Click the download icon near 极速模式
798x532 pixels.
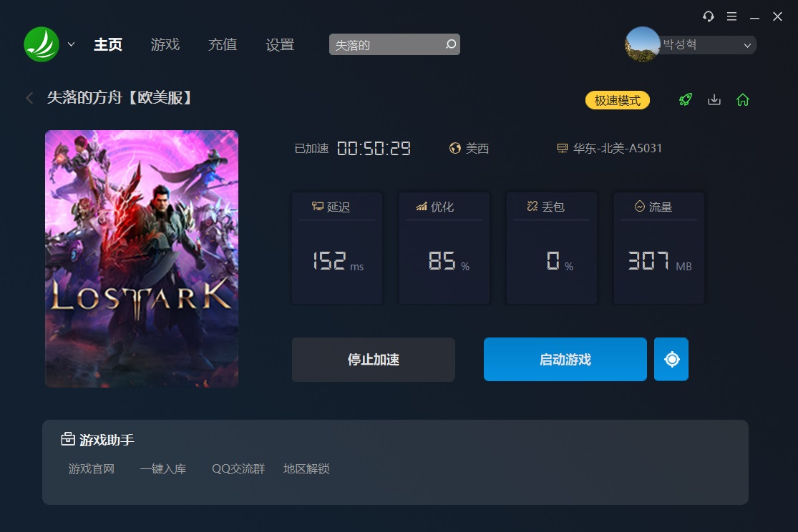pyautogui.click(x=714, y=99)
